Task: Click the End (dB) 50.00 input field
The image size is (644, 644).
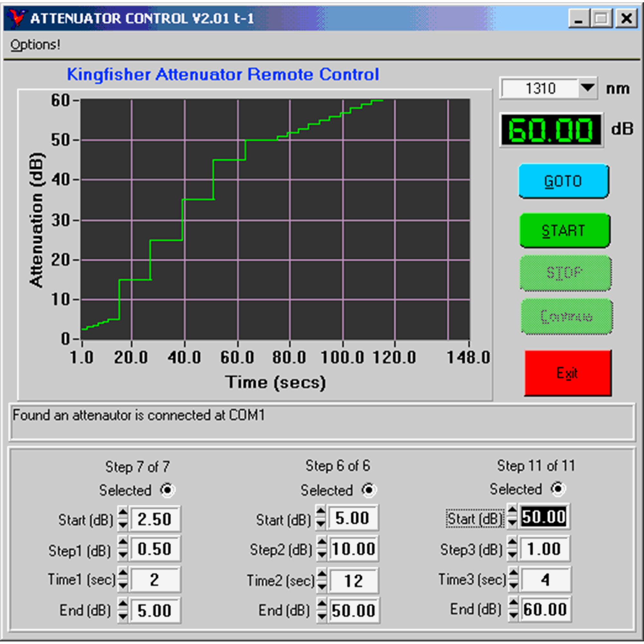Action: [x=353, y=611]
